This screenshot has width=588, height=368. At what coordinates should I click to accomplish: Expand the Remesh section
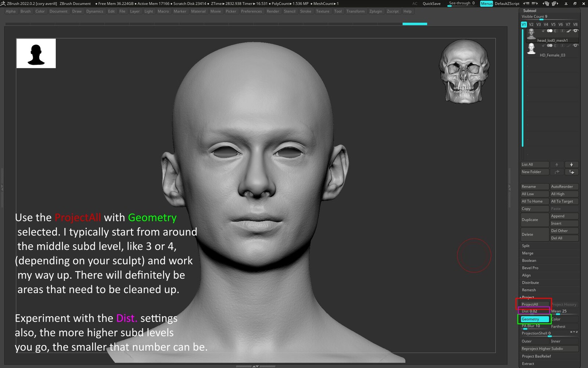[x=529, y=290]
